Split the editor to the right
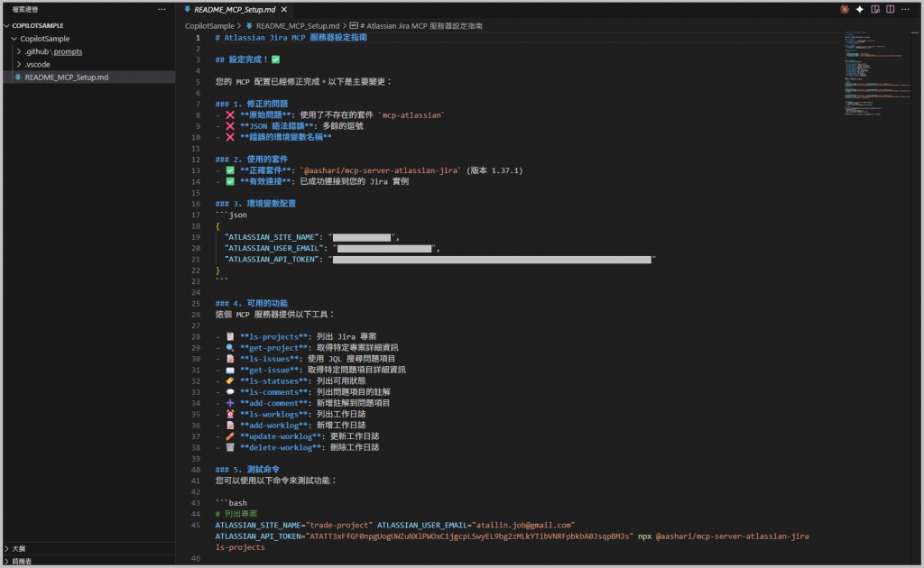 (891, 9)
